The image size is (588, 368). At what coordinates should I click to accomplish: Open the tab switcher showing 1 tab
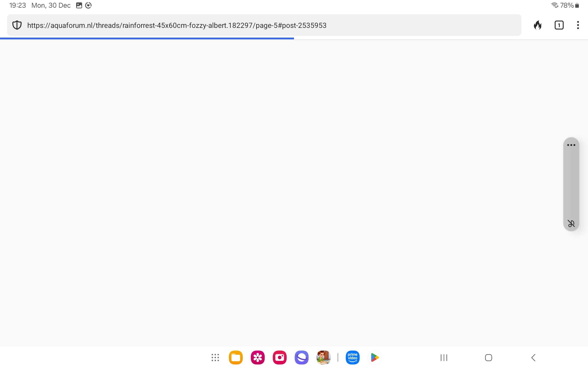[x=559, y=25]
